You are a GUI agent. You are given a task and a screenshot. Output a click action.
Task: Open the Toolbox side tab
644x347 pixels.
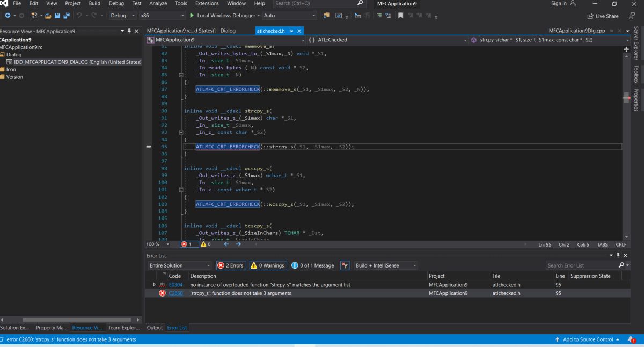click(x=636, y=75)
